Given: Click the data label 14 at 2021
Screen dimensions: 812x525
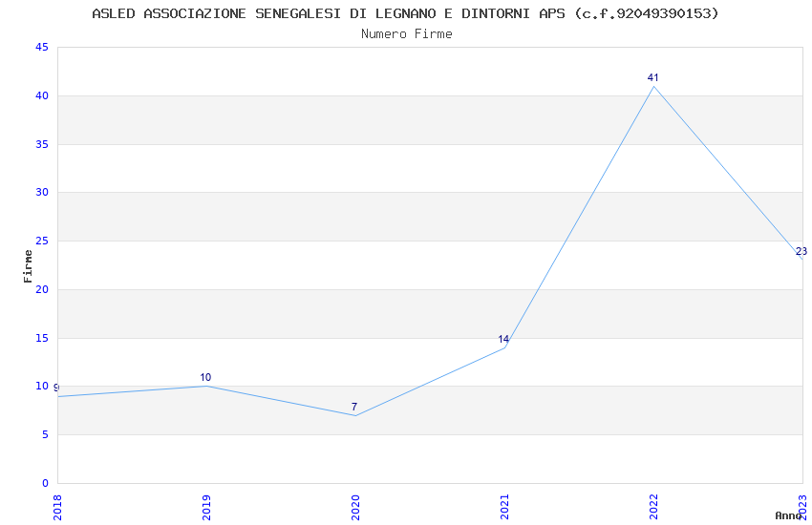Looking at the screenshot, I should (503, 339).
